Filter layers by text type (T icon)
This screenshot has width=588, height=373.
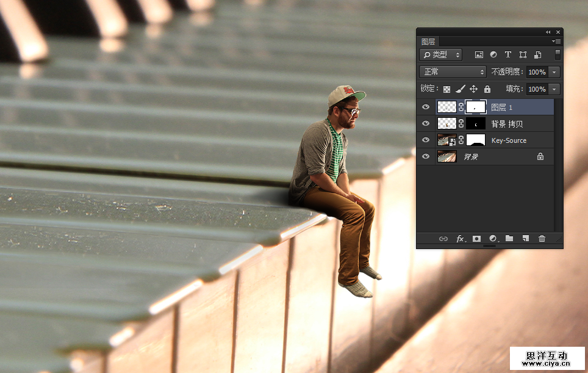[x=507, y=55]
